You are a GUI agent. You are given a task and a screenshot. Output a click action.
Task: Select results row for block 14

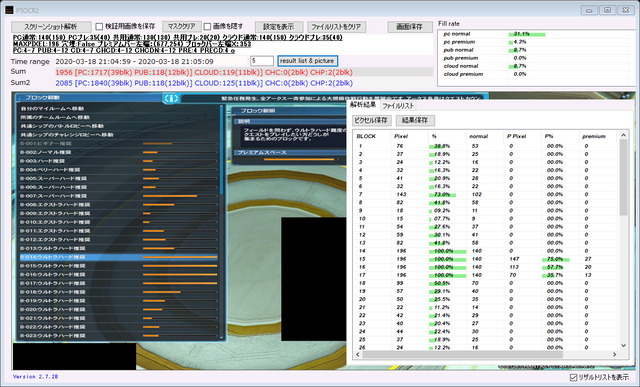(x=485, y=251)
